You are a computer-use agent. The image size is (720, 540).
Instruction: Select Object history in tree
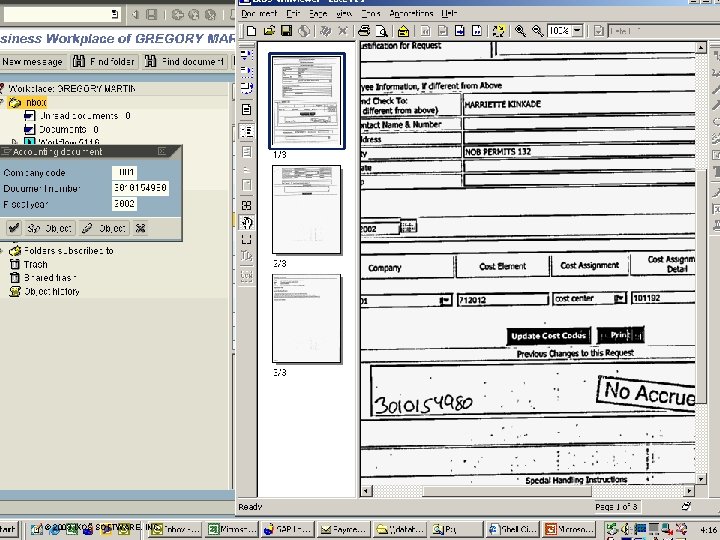pyautogui.click(x=51, y=292)
